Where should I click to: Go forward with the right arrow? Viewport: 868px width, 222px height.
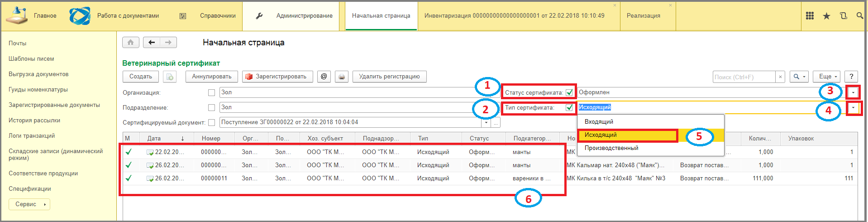pos(168,43)
